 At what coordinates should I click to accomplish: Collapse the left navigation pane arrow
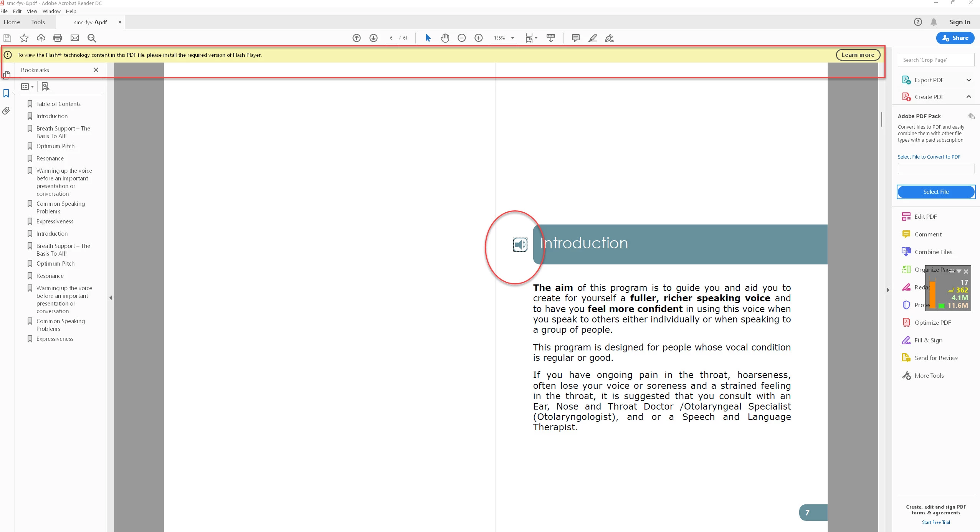coord(111,297)
